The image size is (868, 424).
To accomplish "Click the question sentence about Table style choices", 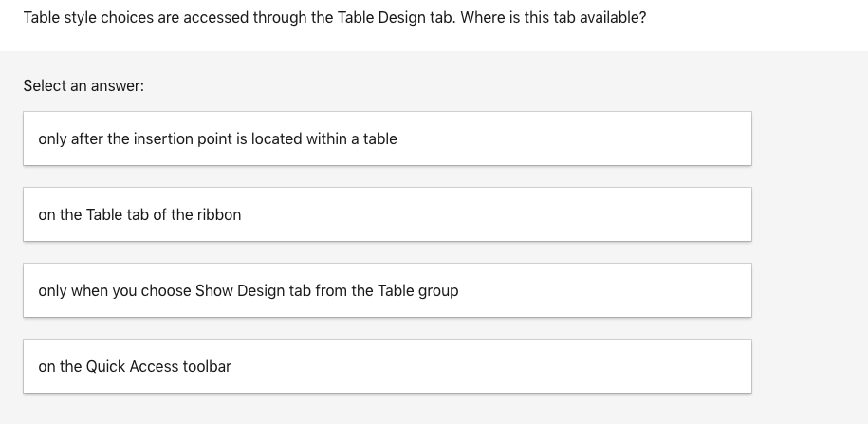I will (x=334, y=18).
